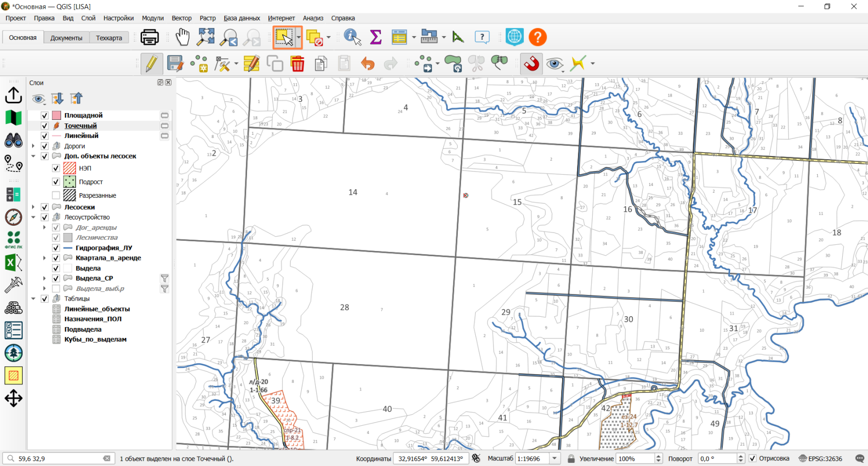Click the zoom full extent icon
This screenshot has height=466, width=868.
(x=206, y=37)
